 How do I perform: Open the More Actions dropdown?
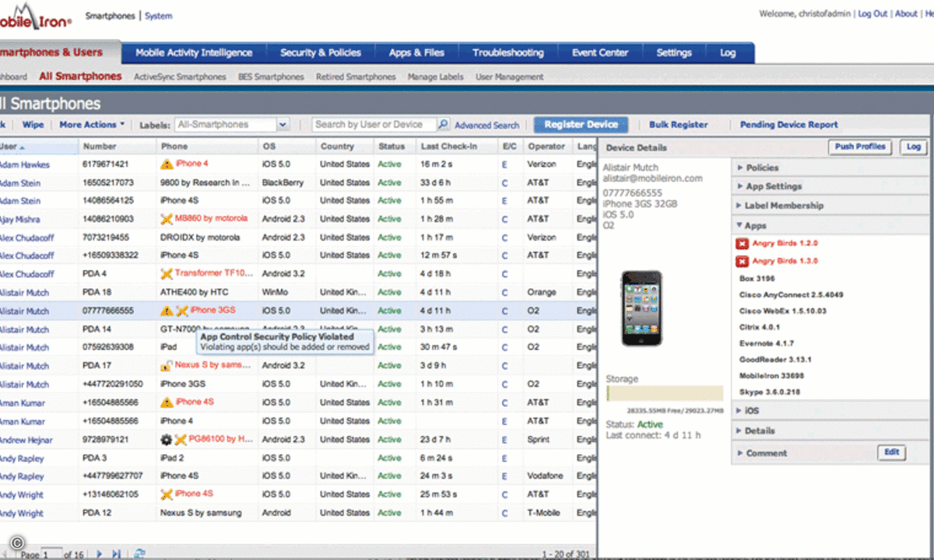(x=93, y=124)
